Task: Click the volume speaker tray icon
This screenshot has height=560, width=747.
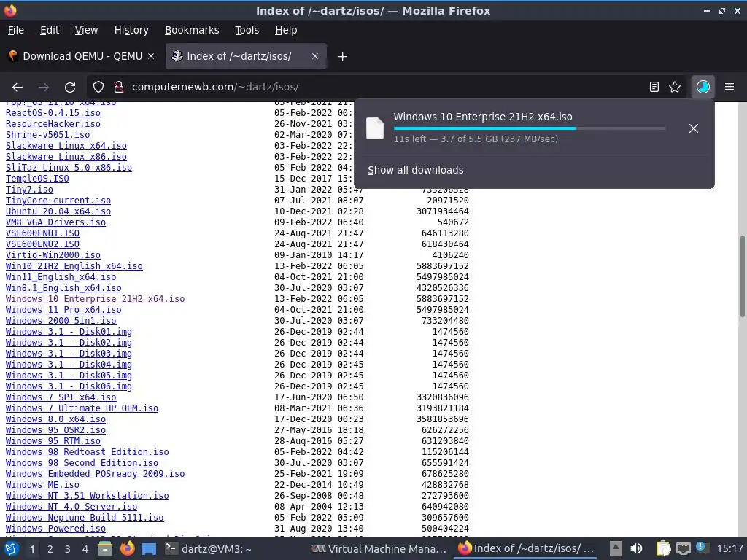Action: [636, 548]
